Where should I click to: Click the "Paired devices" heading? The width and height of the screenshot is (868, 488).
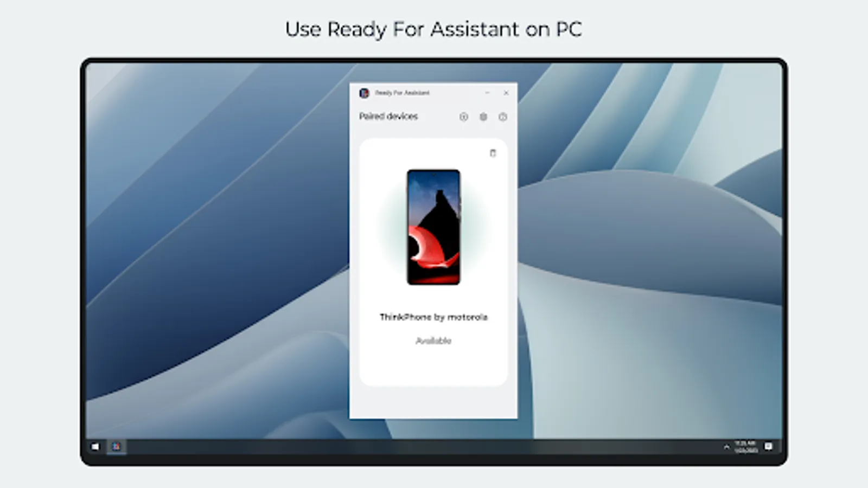pos(388,116)
